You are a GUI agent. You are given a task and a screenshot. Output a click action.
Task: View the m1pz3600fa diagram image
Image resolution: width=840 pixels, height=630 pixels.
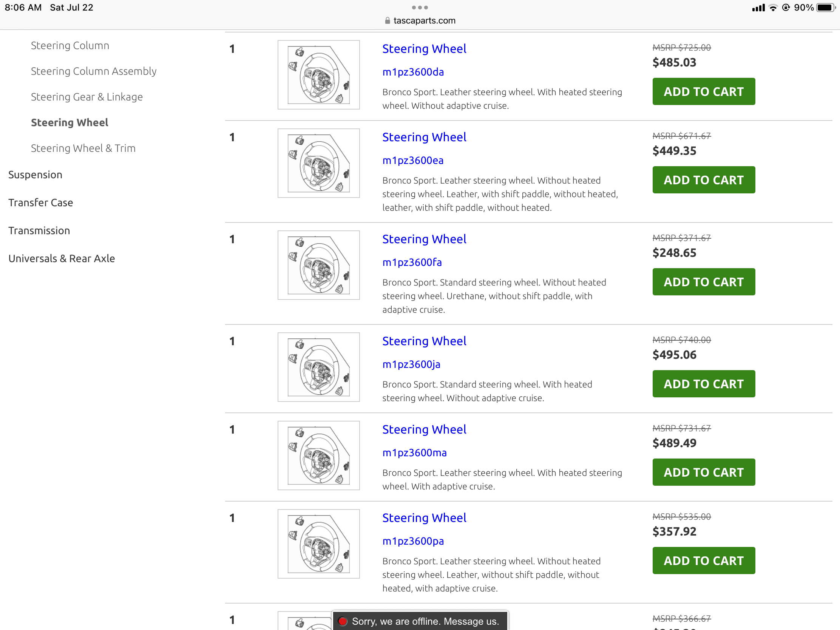coord(318,265)
